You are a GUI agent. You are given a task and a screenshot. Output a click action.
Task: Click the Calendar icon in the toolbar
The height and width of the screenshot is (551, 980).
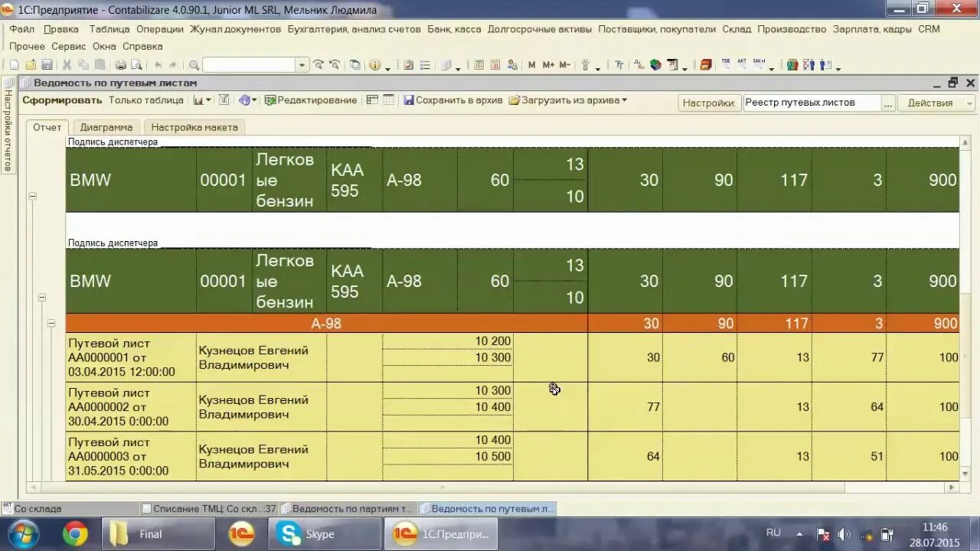[495, 65]
